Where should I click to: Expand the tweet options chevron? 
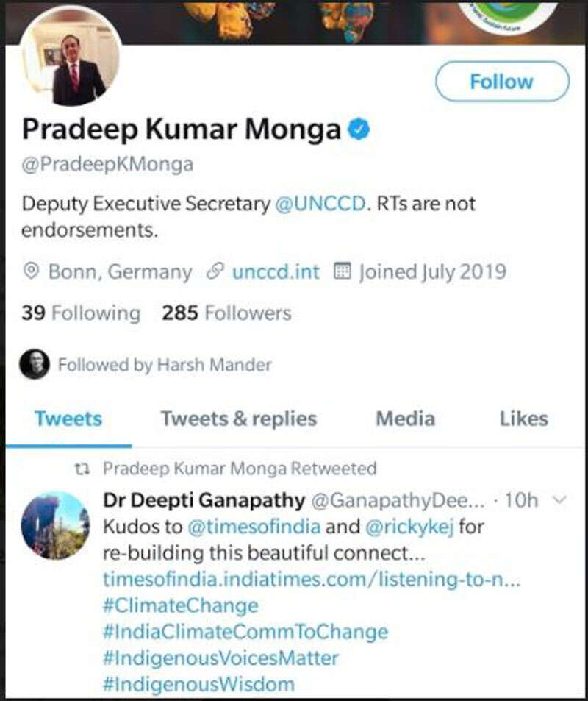[x=559, y=501]
